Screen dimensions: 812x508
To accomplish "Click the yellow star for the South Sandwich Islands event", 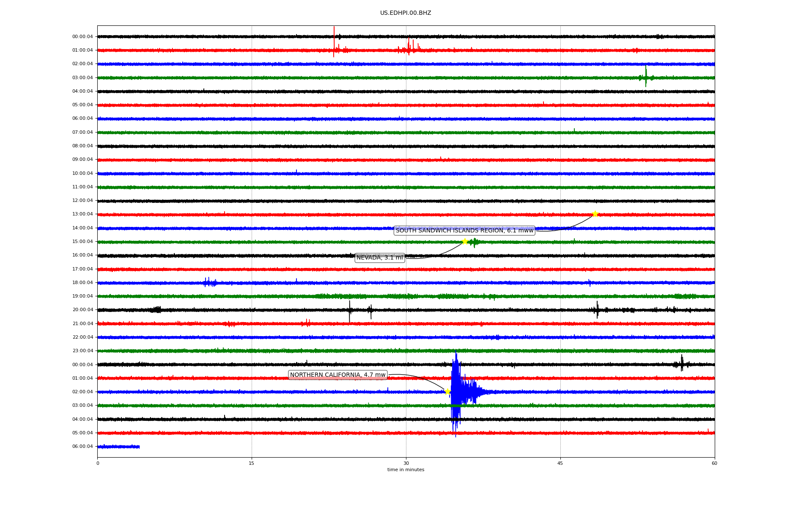I will point(595,214).
